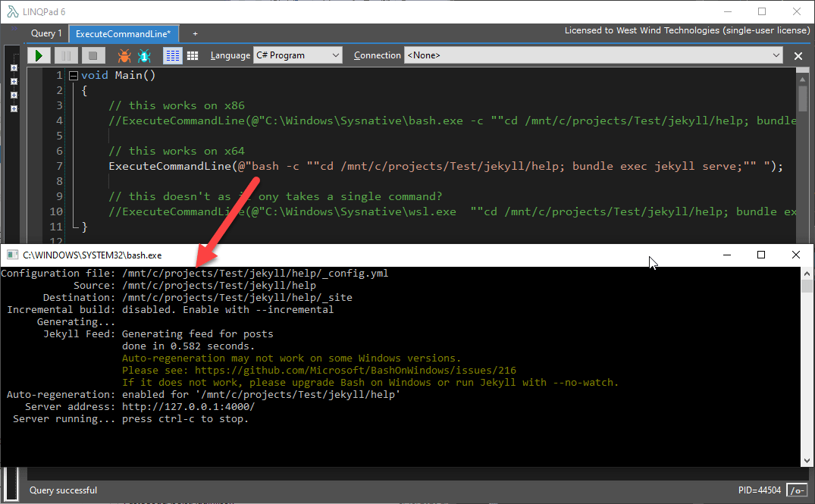Click the Pause execution button

tap(66, 55)
